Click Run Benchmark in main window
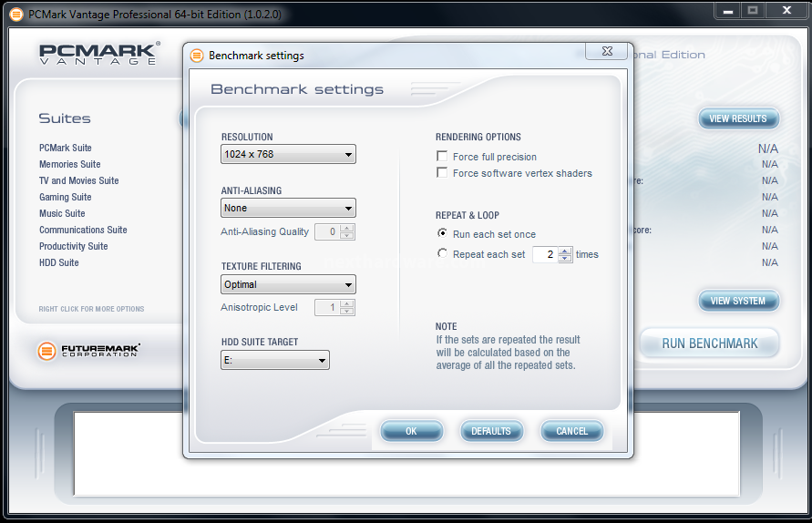 tap(709, 344)
